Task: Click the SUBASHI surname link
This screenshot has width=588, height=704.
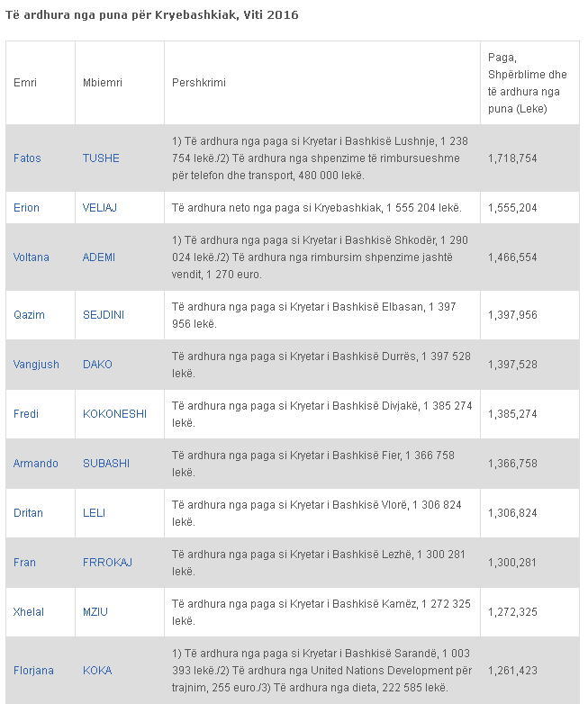Action: tap(106, 464)
